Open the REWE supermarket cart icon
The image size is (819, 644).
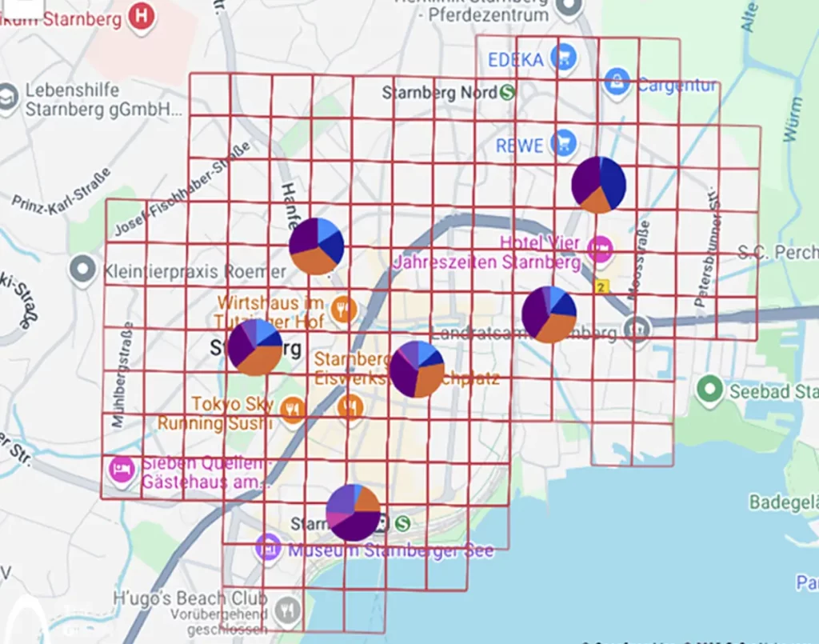coord(563,143)
